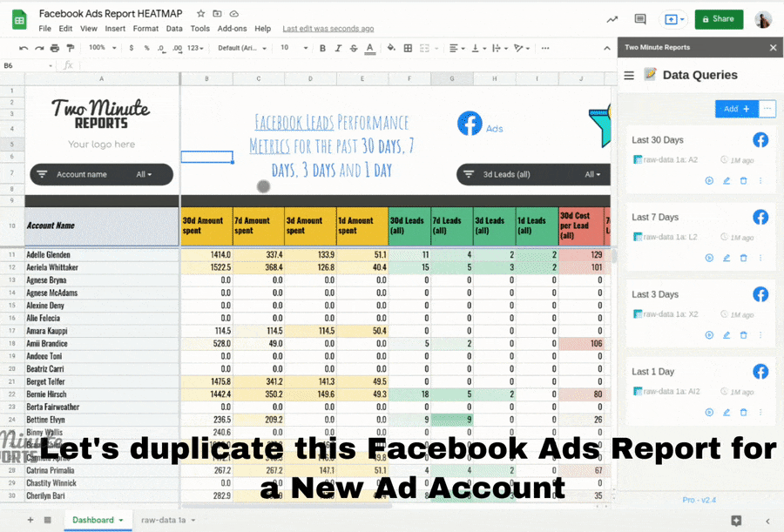Open more options beside the Add button

point(767,109)
